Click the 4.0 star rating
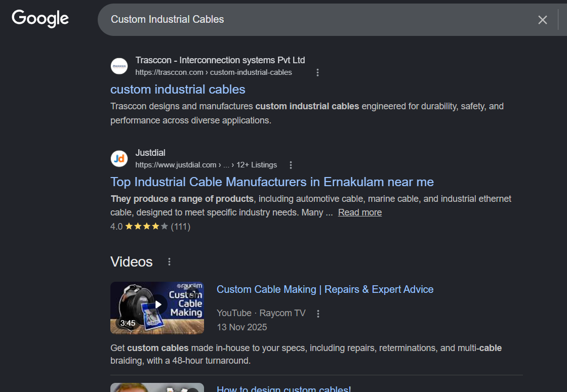567x392 pixels. click(x=139, y=227)
